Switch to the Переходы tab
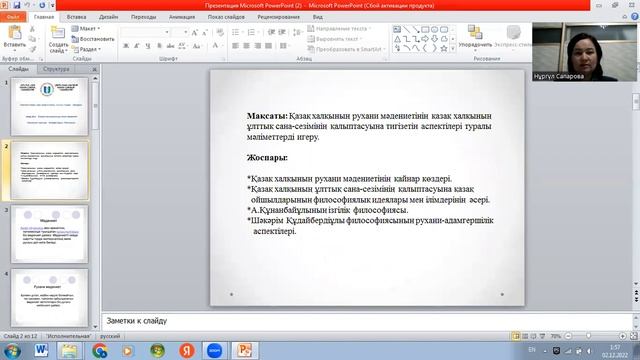 coord(144,17)
